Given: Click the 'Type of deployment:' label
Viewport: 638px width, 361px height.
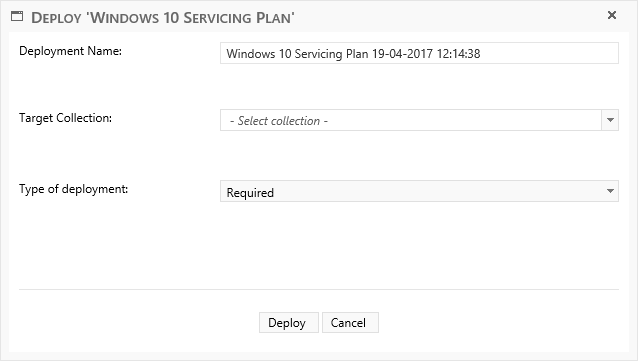Looking at the screenshot, I should coord(73,189).
